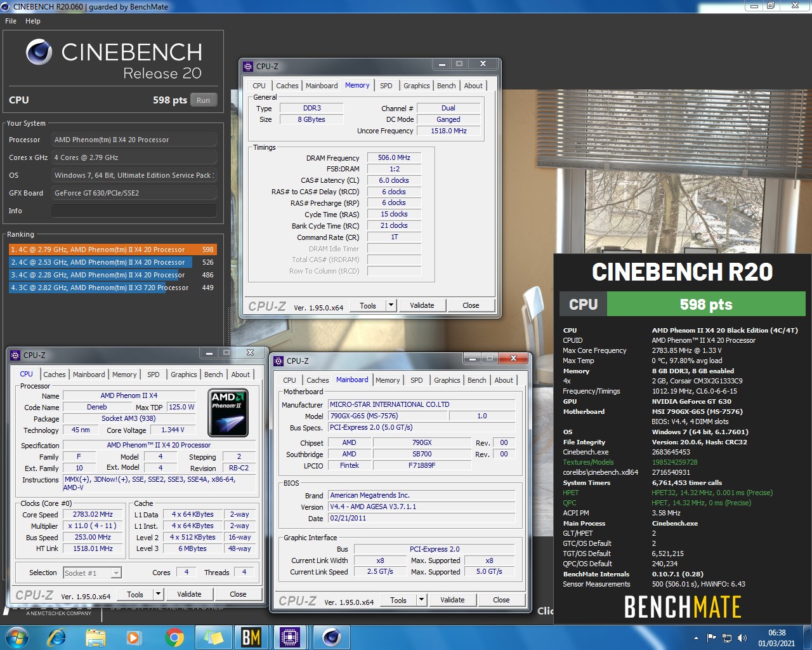Switch to CPU tab in Mainboard window

pos(289,380)
